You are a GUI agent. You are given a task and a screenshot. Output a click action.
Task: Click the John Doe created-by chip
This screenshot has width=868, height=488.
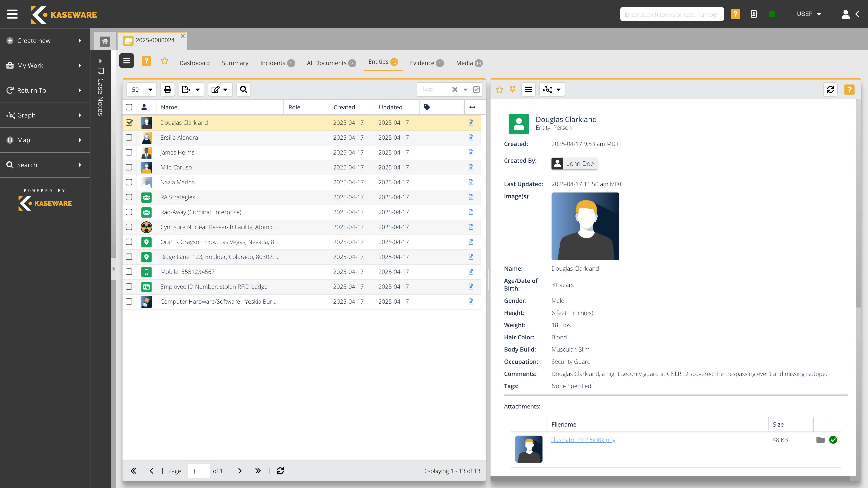click(x=574, y=164)
